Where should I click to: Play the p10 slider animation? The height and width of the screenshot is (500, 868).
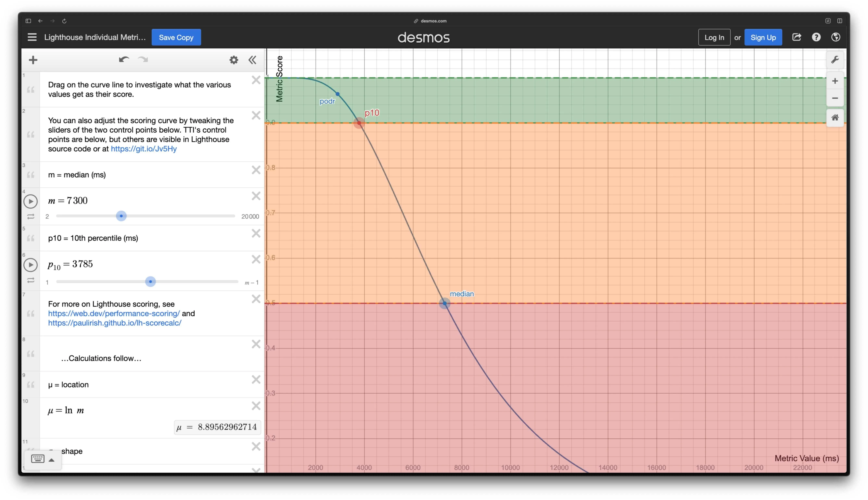pos(31,265)
